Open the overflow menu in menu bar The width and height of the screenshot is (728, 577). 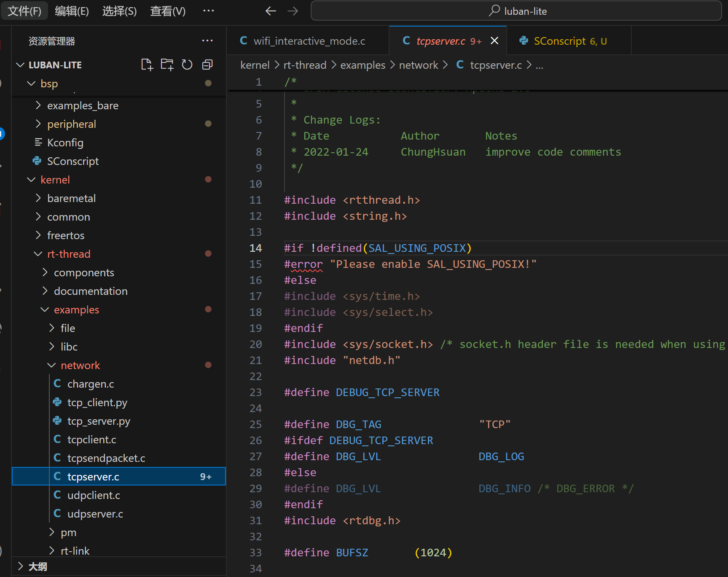(208, 11)
